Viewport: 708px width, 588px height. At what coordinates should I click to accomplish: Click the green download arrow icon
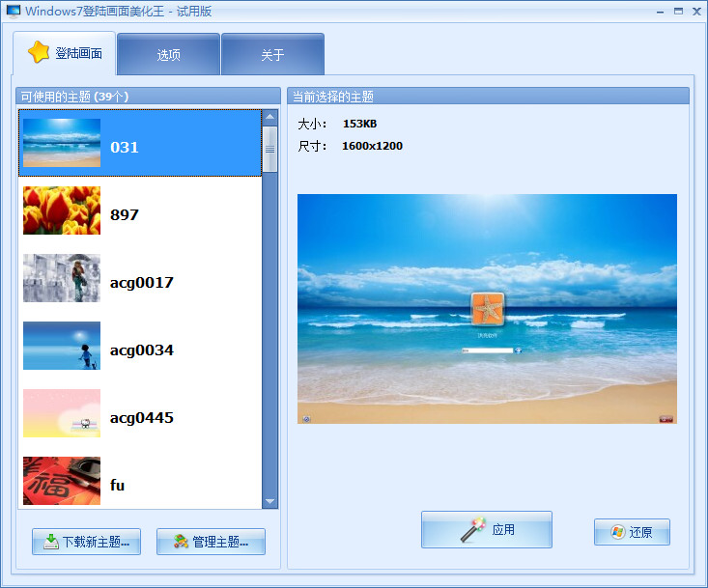pyautogui.click(x=51, y=542)
